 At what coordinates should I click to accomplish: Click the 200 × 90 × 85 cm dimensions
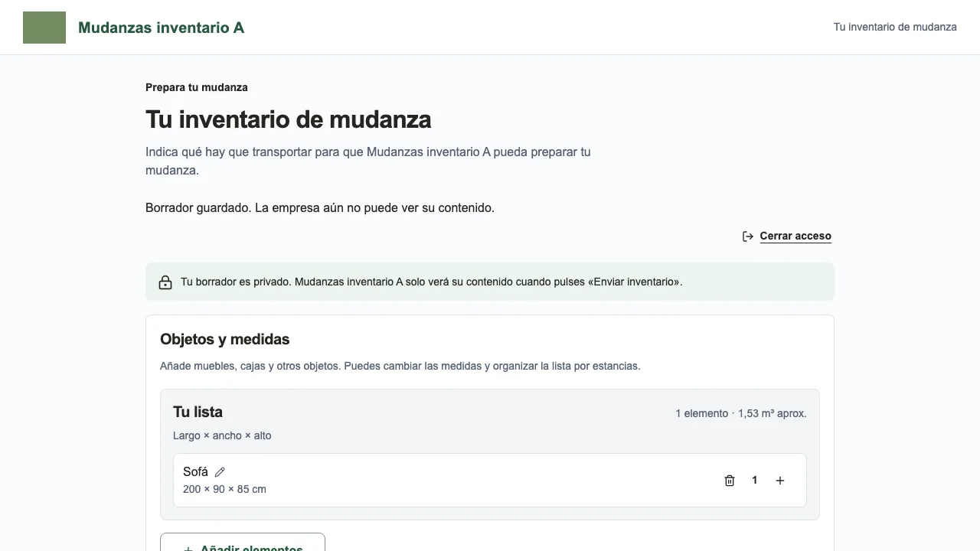tap(224, 489)
